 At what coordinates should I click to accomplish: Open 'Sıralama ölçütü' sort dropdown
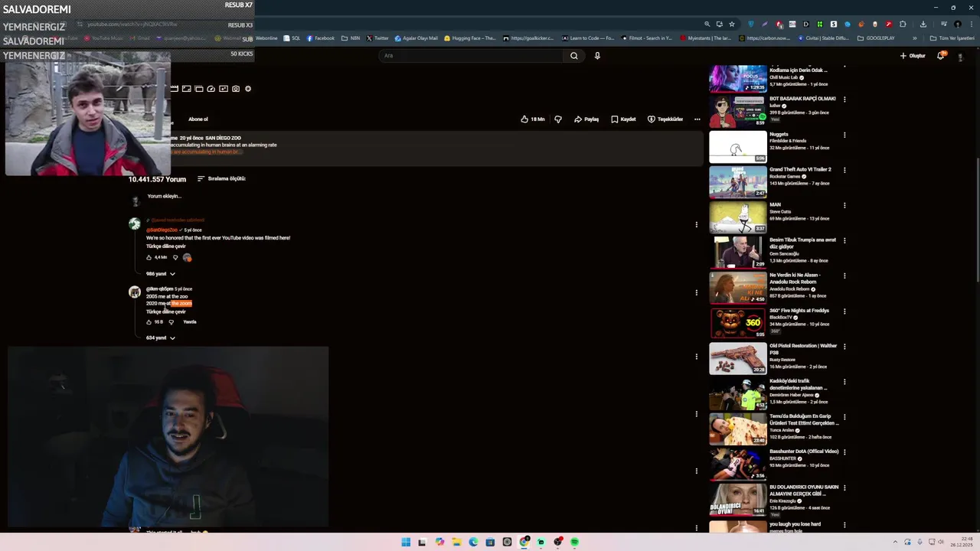tap(221, 178)
